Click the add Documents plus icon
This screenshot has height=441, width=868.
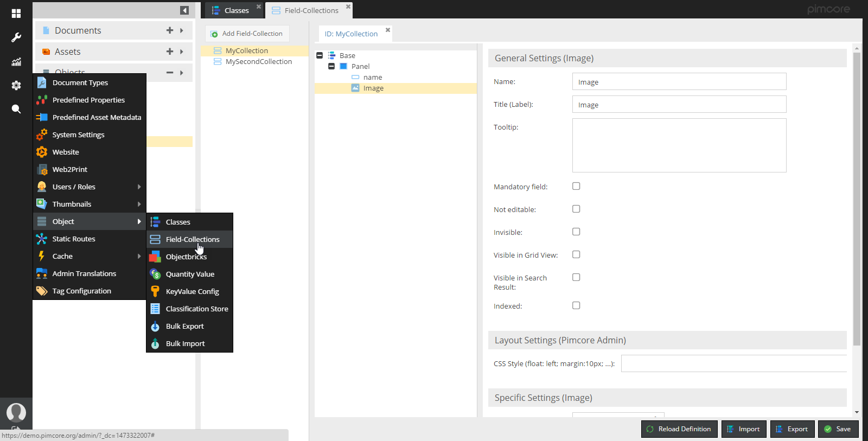(170, 30)
